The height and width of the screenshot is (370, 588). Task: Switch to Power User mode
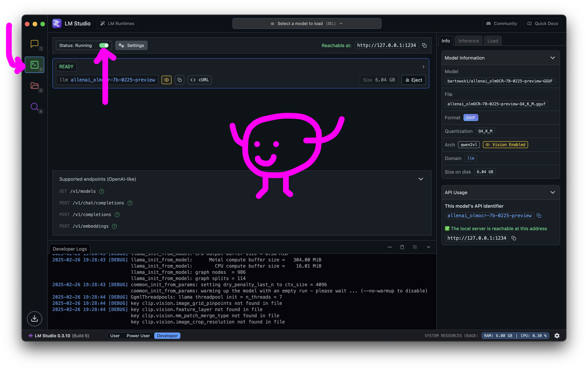pyautogui.click(x=138, y=335)
